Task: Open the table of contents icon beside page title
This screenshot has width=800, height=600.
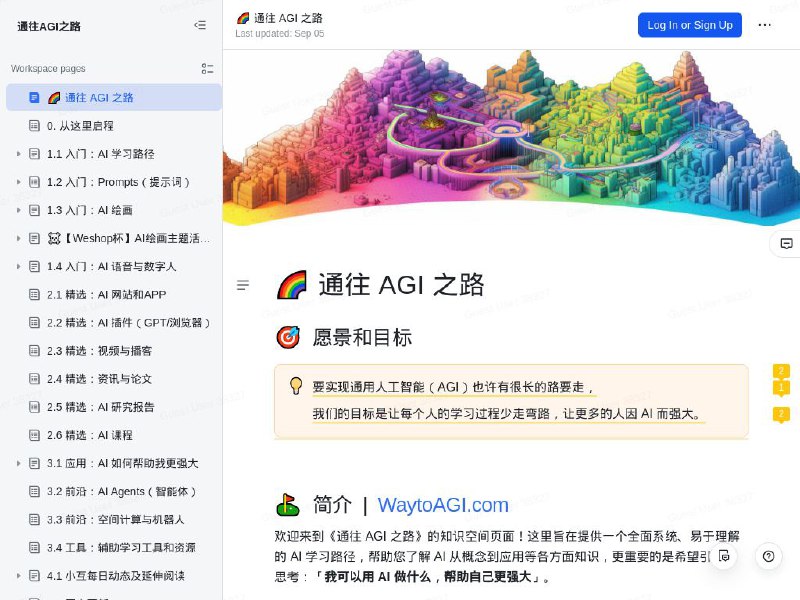Action: 242,284
